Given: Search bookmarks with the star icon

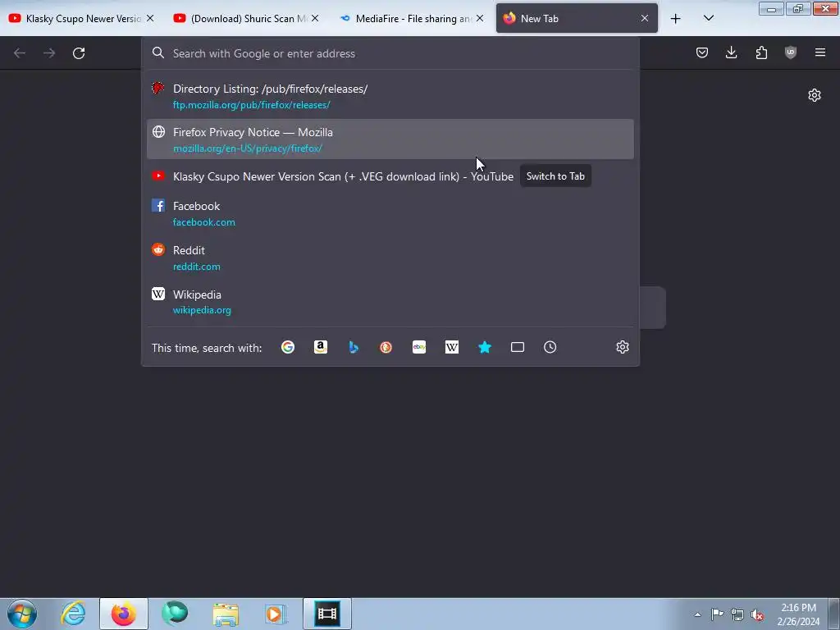Looking at the screenshot, I should tap(485, 347).
